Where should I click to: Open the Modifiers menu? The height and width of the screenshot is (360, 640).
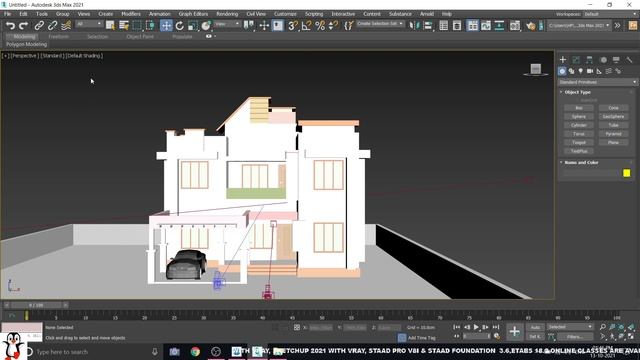pyautogui.click(x=131, y=14)
